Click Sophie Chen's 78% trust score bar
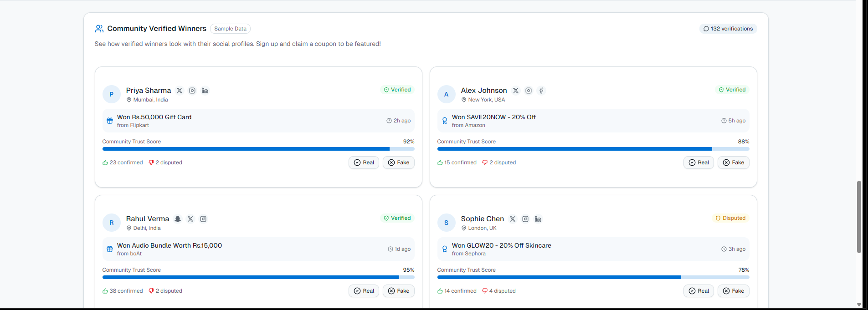 pyautogui.click(x=593, y=277)
